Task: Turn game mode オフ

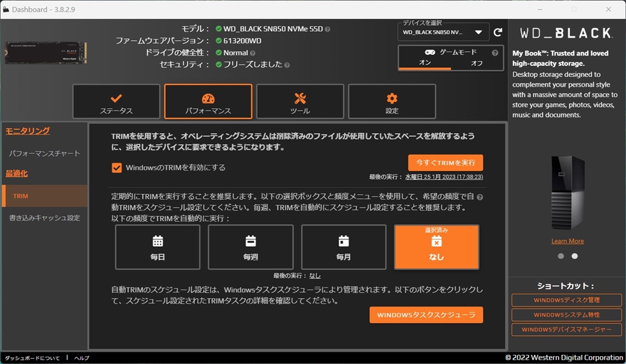Action: (477, 63)
